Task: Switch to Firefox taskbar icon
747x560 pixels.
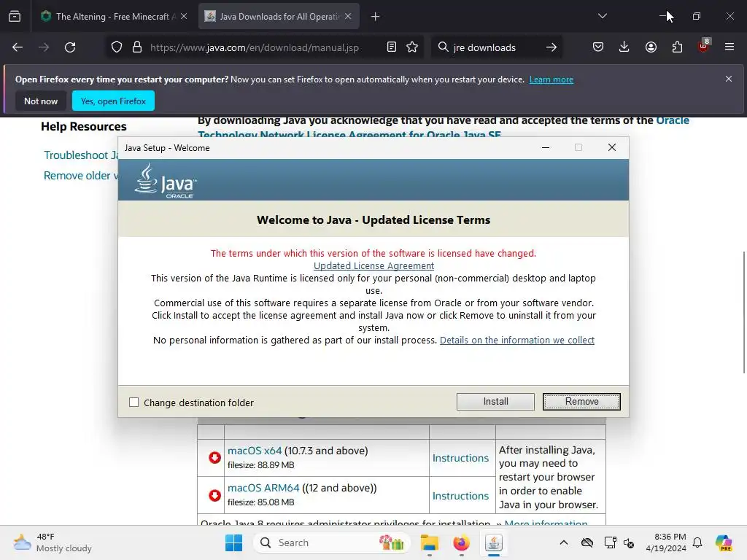Action: [461, 542]
